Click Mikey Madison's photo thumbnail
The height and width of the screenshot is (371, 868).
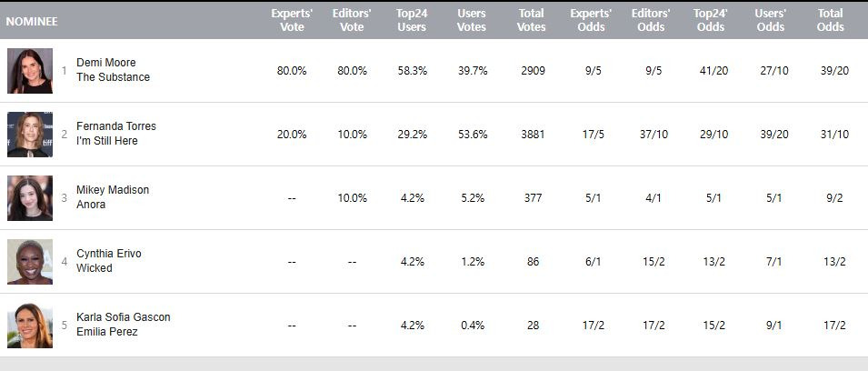pos(29,198)
